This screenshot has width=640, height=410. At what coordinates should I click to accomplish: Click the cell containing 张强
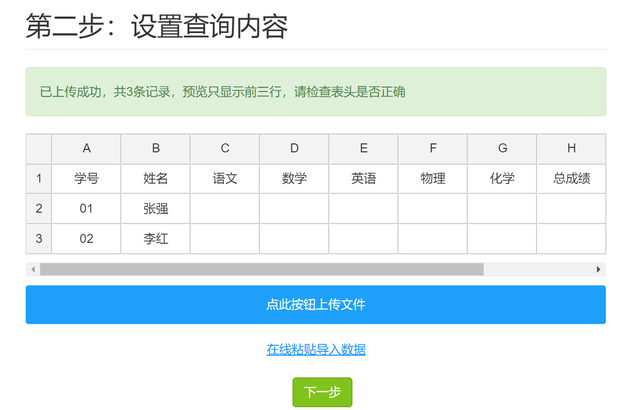[156, 208]
